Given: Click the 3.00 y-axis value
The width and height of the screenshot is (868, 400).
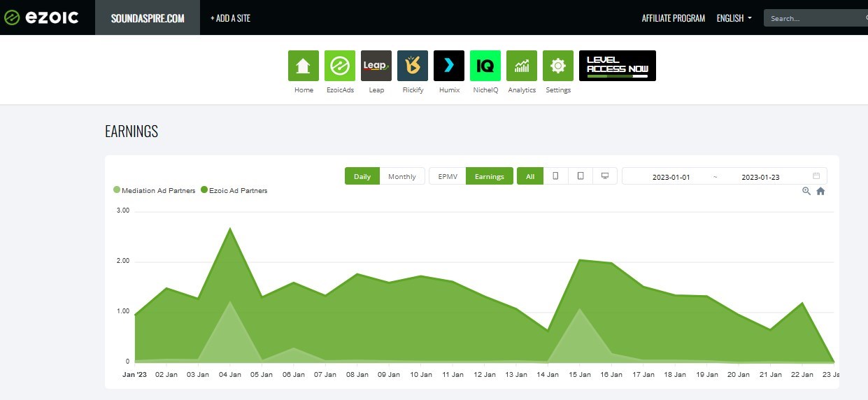Looking at the screenshot, I should click(122, 210).
